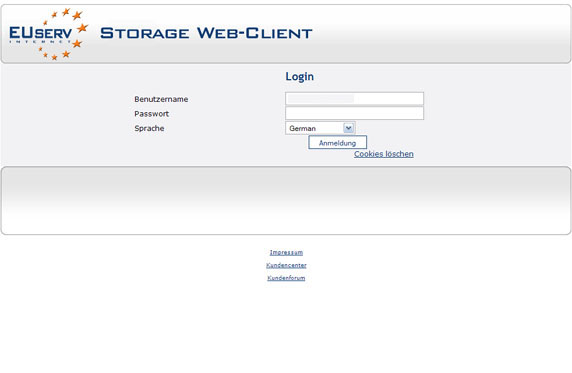The height and width of the screenshot is (373, 572).
Task: Click the Sprache label
Action: click(x=149, y=128)
